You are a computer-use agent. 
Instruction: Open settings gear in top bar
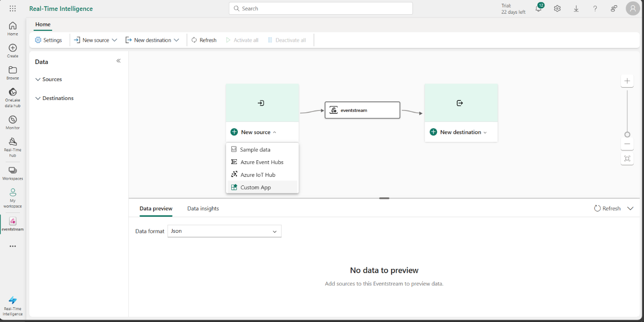click(x=557, y=9)
